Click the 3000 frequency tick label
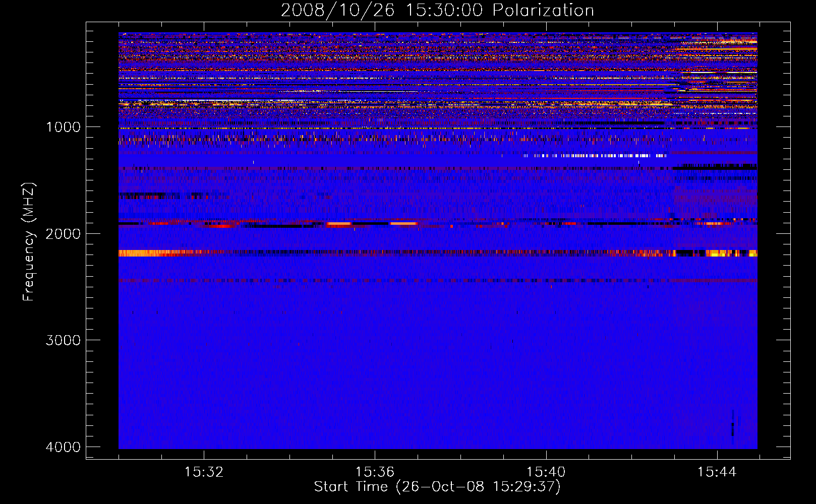 click(x=63, y=340)
